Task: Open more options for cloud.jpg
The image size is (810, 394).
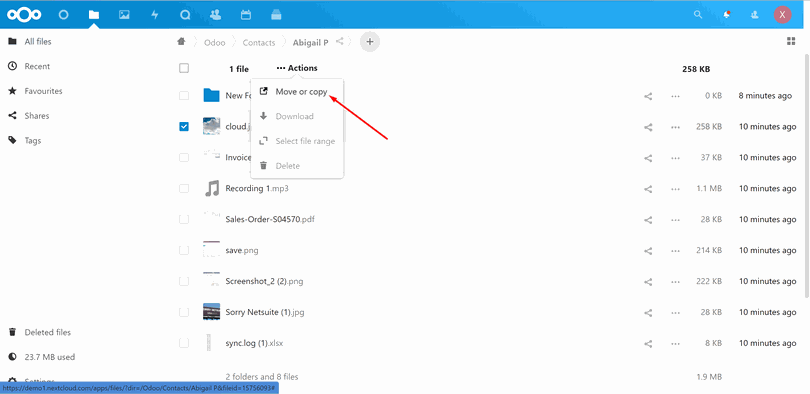Action: (x=675, y=127)
